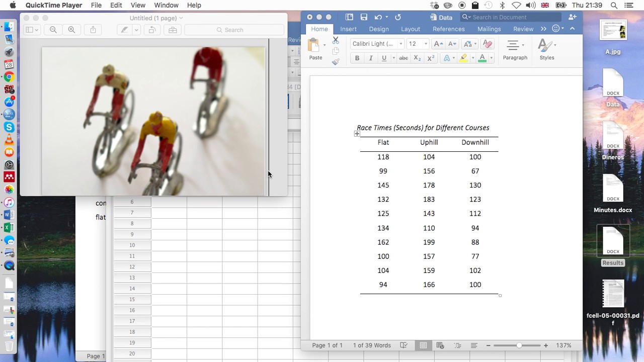Select the Results file on the desktop
The height and width of the screenshot is (362, 644).
[613, 246]
